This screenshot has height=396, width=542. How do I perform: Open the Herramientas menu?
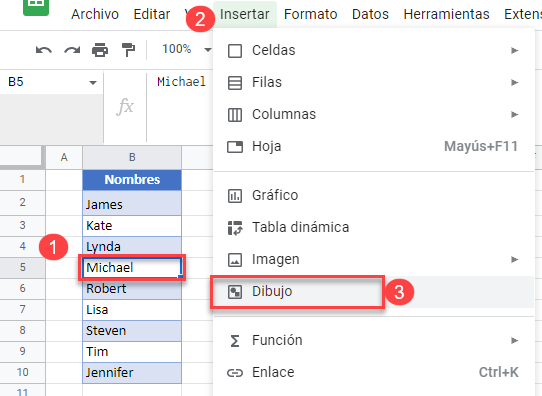tap(446, 15)
